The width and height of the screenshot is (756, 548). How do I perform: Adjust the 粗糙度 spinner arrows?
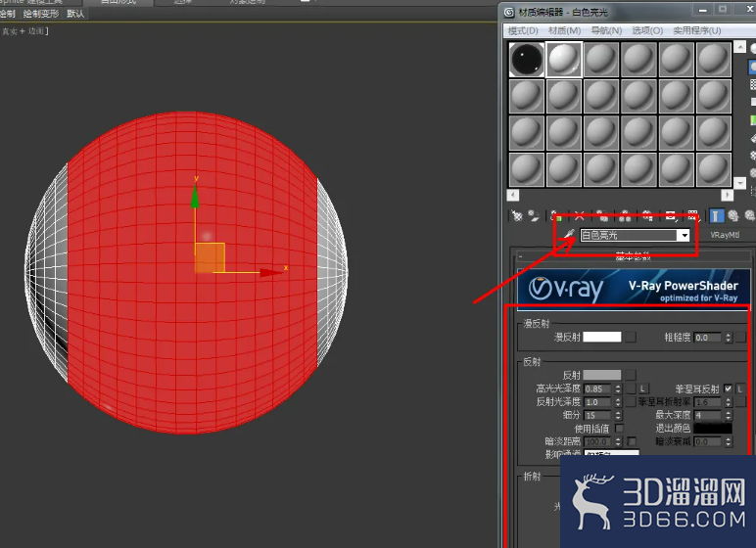point(728,338)
